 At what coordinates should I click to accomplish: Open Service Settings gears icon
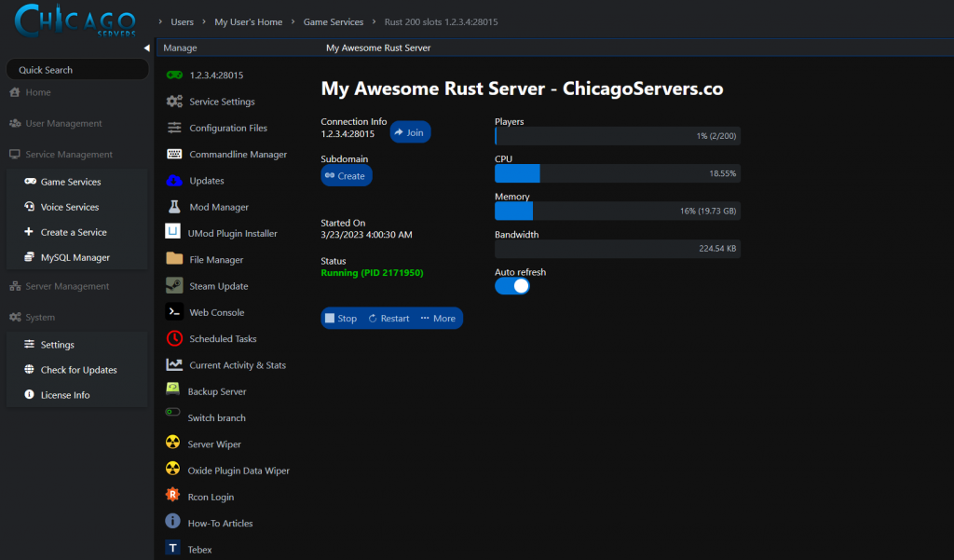[174, 101]
